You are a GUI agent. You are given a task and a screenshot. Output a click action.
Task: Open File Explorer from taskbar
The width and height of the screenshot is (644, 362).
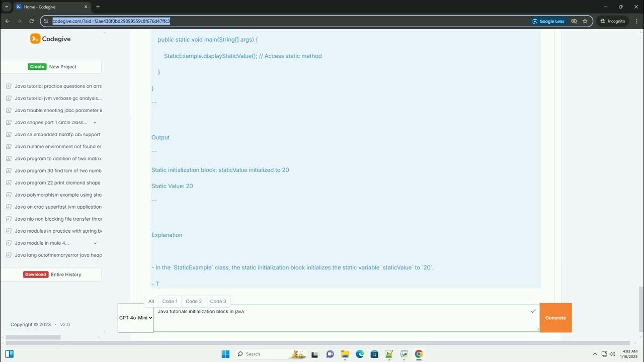coord(345,354)
